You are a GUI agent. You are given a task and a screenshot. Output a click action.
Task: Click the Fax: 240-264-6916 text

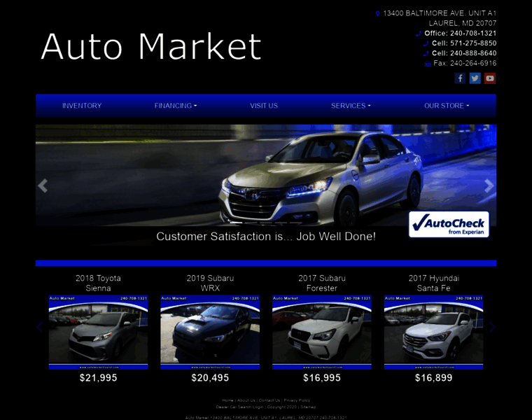click(465, 64)
